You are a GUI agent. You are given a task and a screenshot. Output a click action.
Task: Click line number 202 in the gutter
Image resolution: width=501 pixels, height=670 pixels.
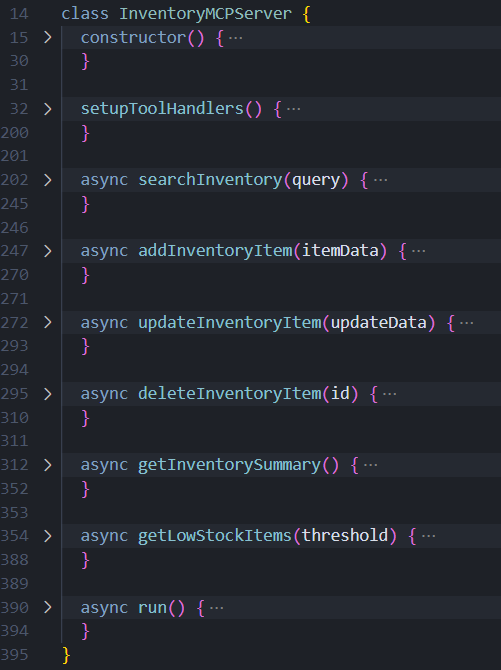coord(15,180)
